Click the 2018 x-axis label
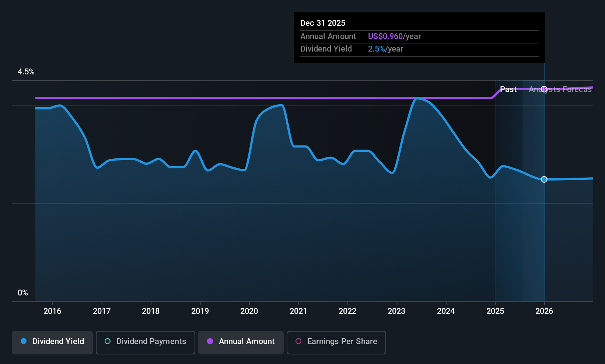 151,311
